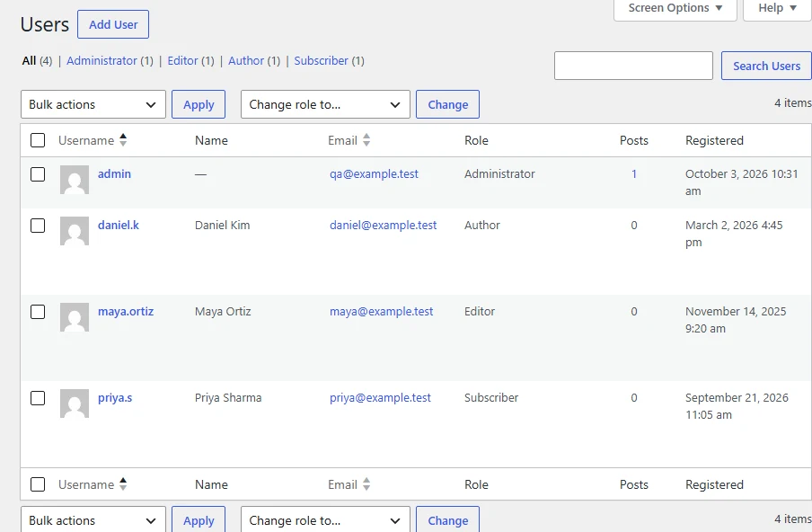Open admin user avatar
Viewport: 812px width, 532px height.
click(x=75, y=180)
